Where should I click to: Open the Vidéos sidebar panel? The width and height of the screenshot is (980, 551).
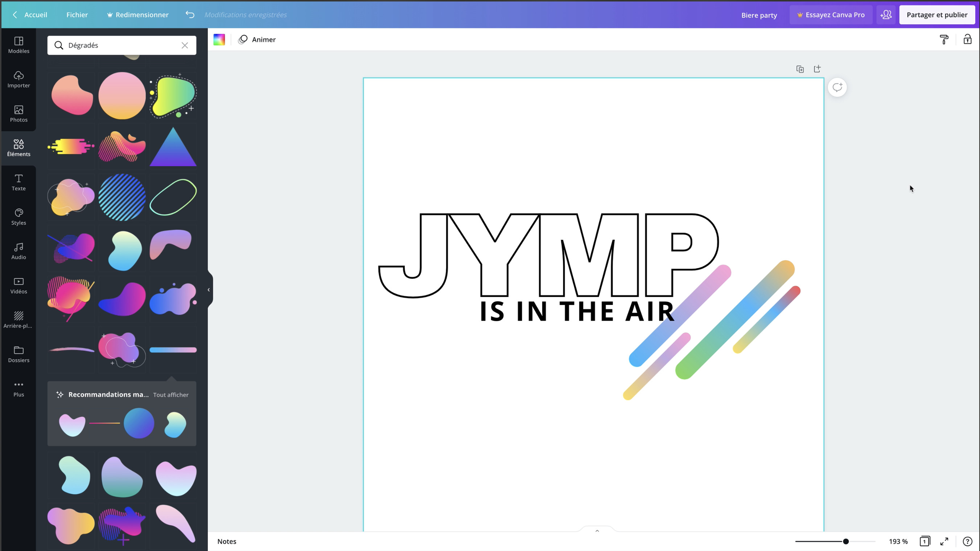[x=18, y=286]
